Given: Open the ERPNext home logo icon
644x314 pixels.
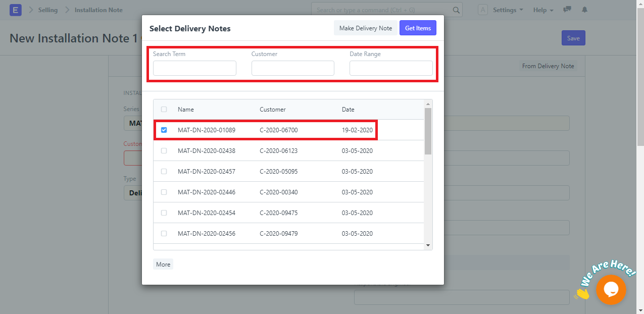Looking at the screenshot, I should pyautogui.click(x=15, y=10).
